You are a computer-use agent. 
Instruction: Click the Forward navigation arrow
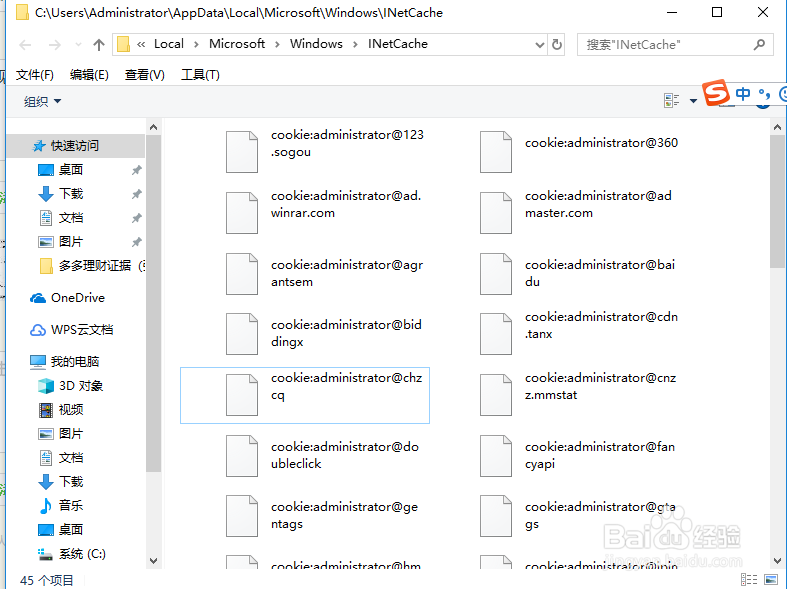point(54,45)
